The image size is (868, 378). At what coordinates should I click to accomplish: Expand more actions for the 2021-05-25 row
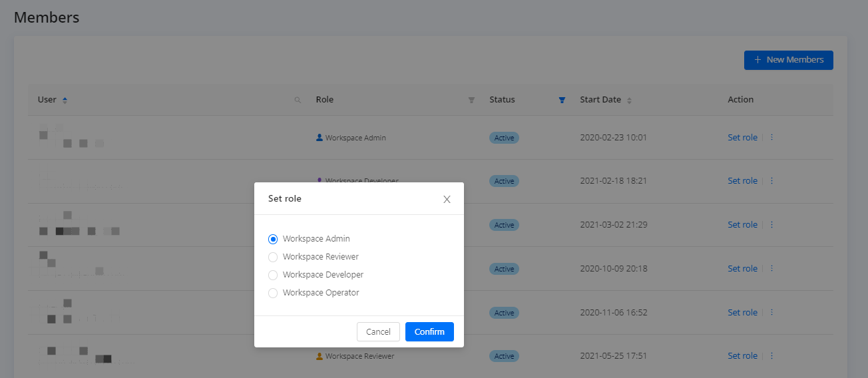point(771,356)
